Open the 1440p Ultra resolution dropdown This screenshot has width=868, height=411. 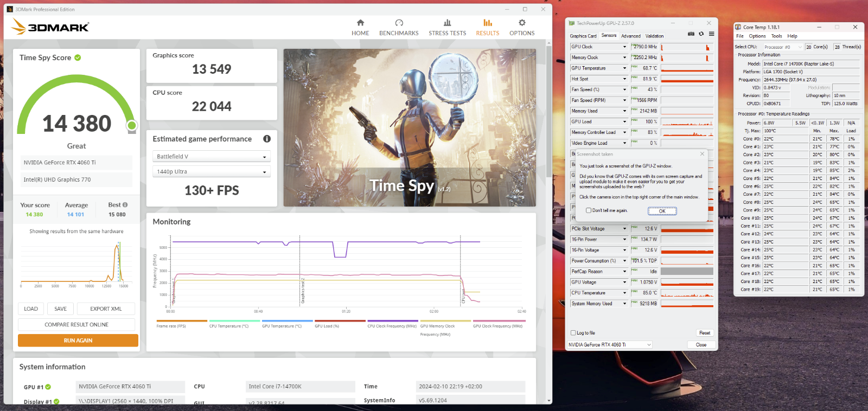click(212, 172)
